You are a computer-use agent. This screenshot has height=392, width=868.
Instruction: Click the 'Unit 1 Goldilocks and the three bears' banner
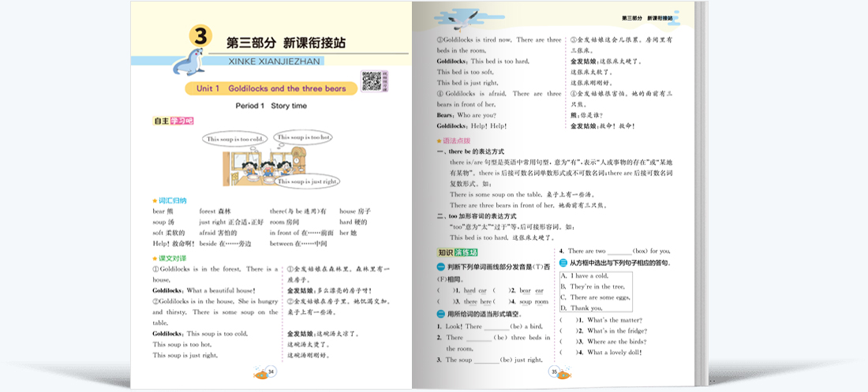click(x=271, y=88)
